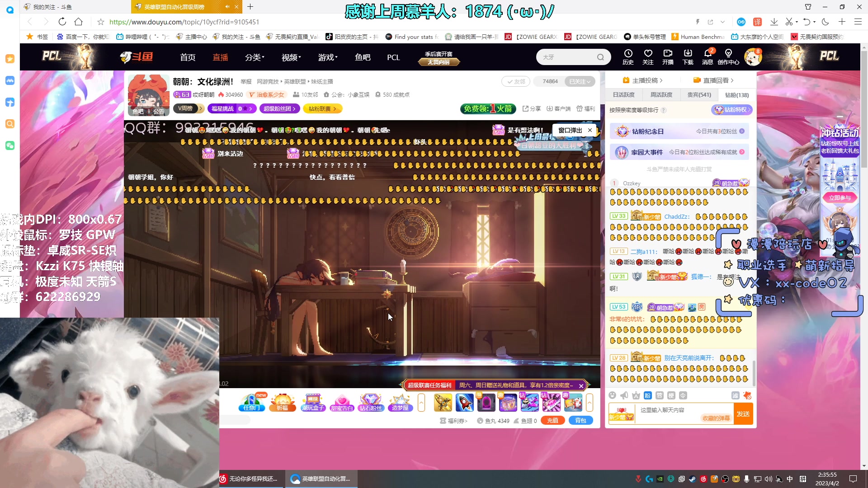Open the emoji picker in chat
The height and width of the screenshot is (488, 868).
click(x=613, y=395)
